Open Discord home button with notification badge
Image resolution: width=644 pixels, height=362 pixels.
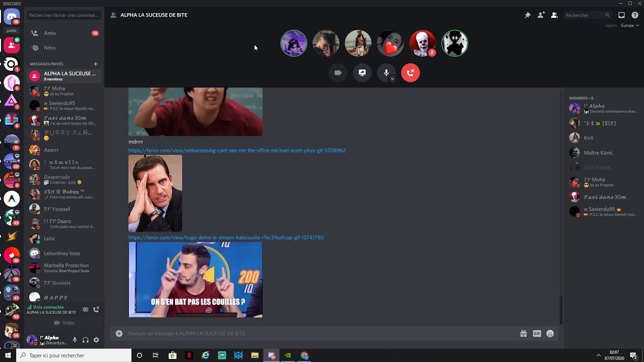(11, 17)
